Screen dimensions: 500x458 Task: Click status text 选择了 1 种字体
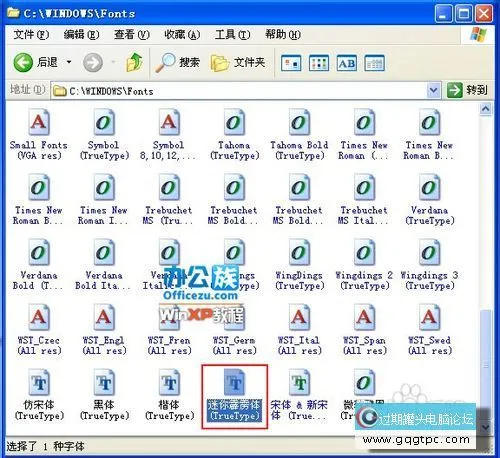tap(45, 446)
